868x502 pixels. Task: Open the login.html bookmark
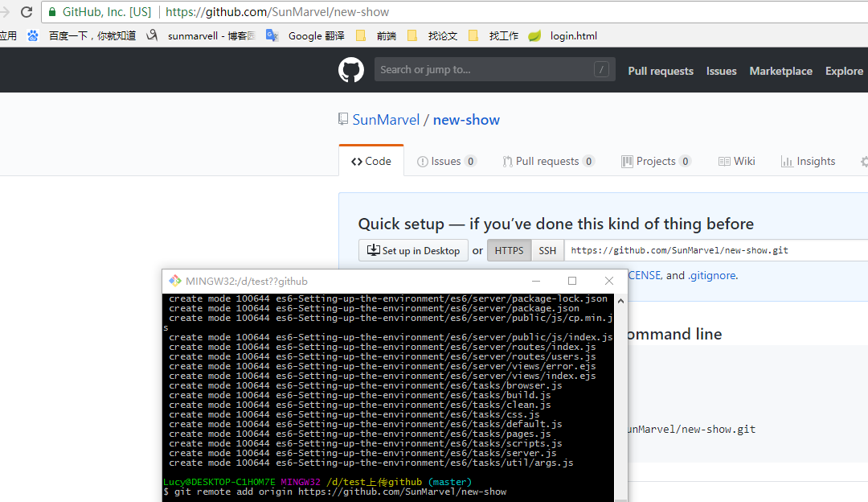click(563, 36)
